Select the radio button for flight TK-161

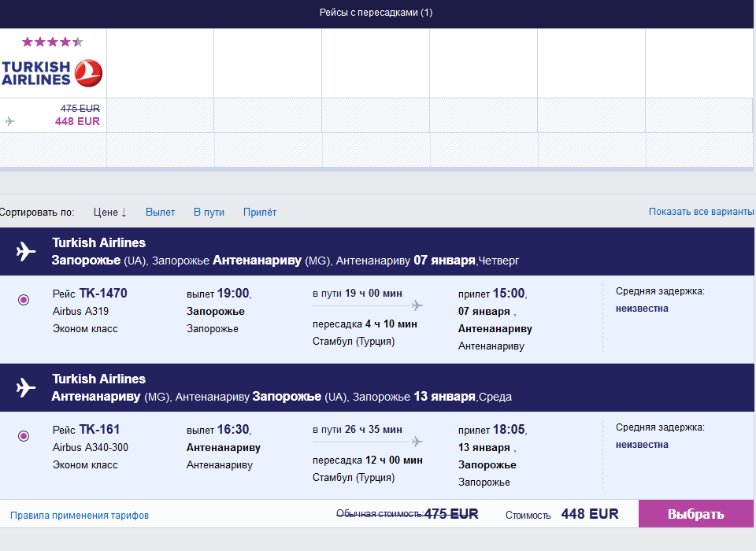point(24,435)
